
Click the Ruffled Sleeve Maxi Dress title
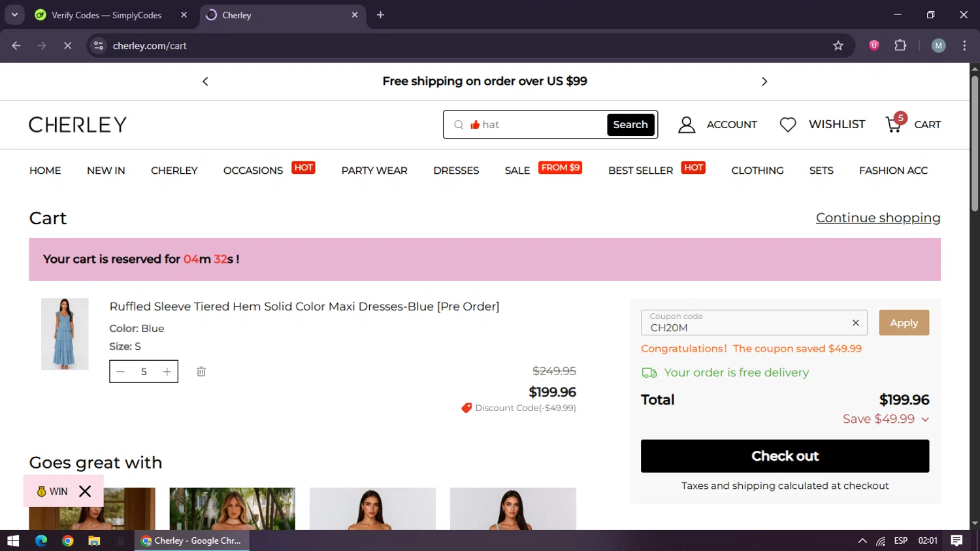click(304, 307)
